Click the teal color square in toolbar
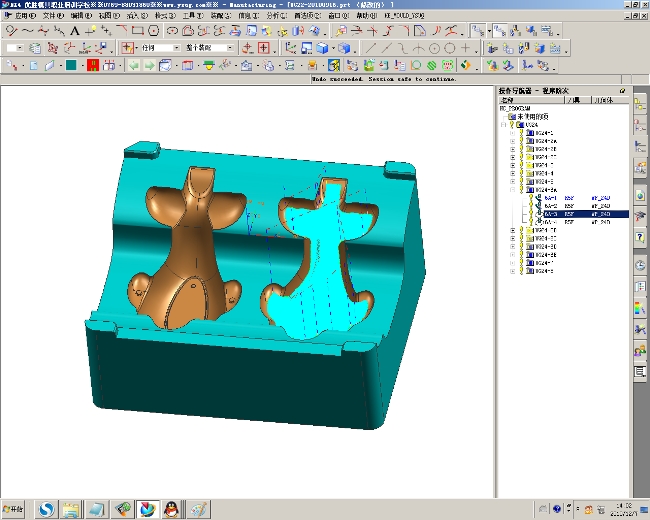 pyautogui.click(x=71, y=66)
